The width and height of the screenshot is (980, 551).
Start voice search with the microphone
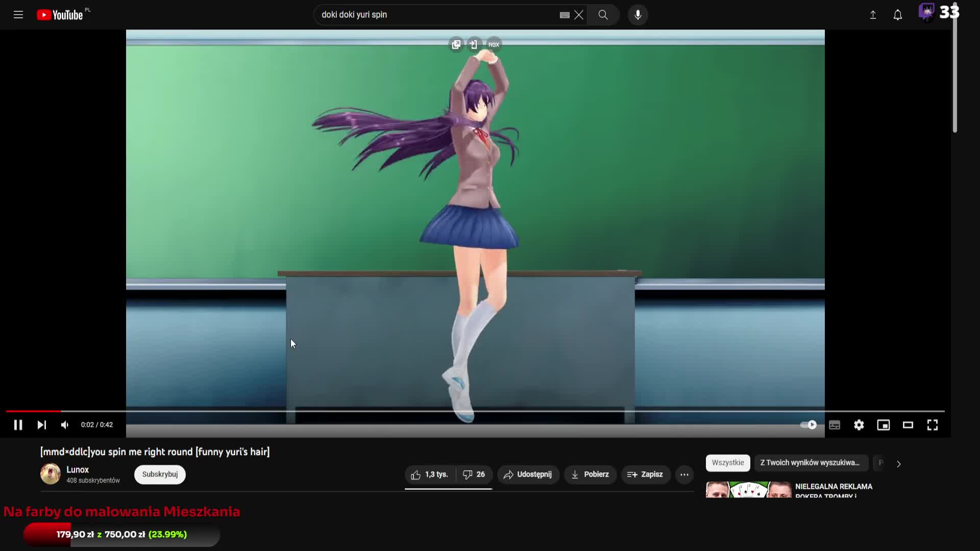click(638, 15)
